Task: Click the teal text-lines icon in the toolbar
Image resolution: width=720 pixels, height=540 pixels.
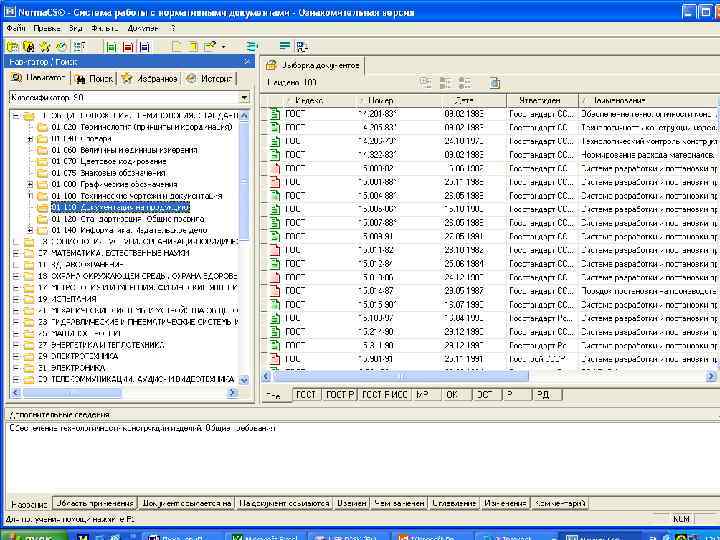Action: pos(285,46)
